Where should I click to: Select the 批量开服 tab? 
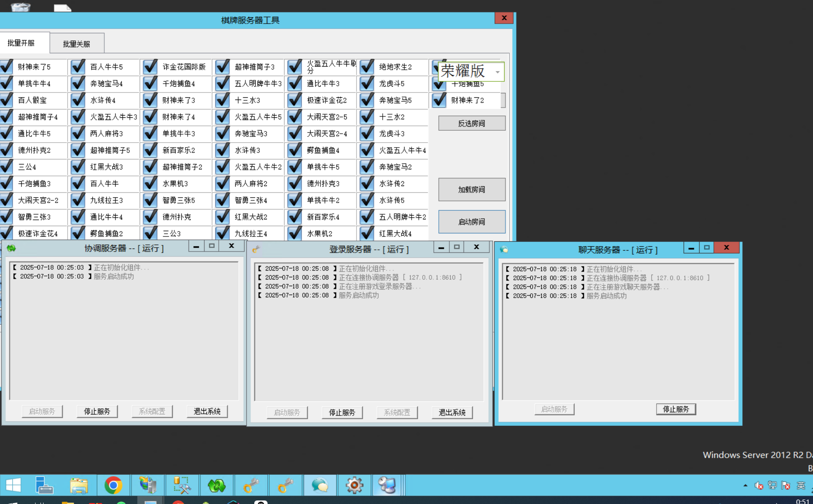pos(21,43)
